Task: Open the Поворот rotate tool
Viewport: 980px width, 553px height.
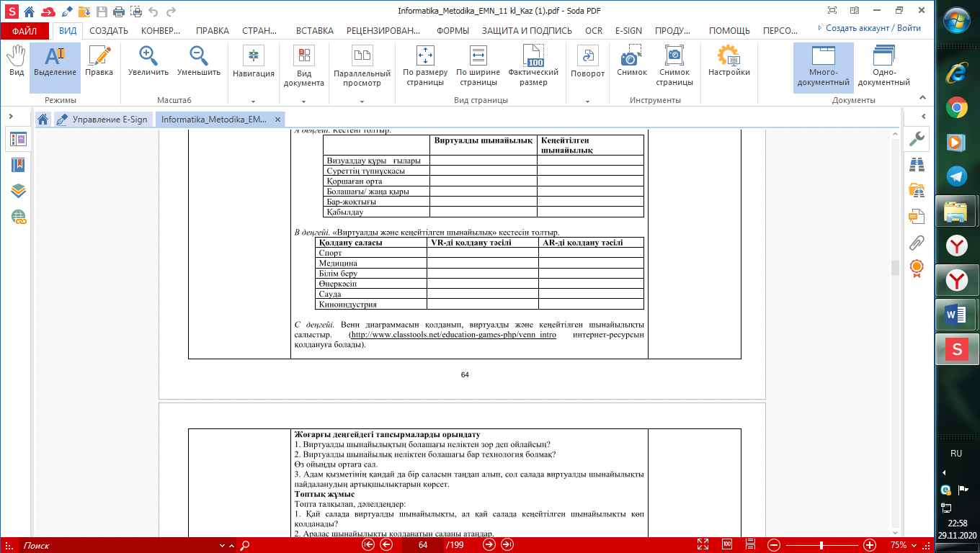Action: pos(587,62)
